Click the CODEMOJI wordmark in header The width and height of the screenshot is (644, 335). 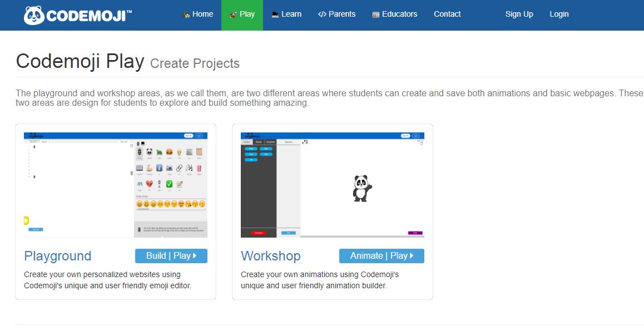point(89,16)
